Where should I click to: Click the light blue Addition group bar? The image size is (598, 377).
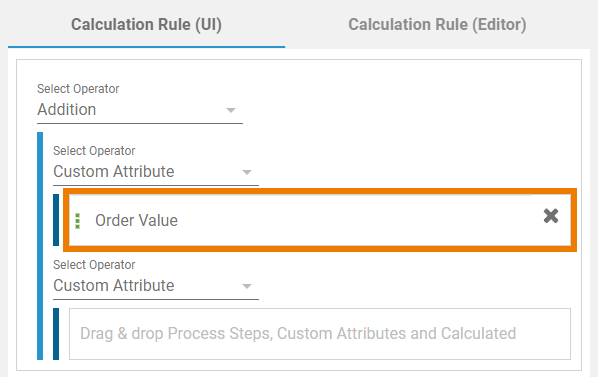point(40,246)
